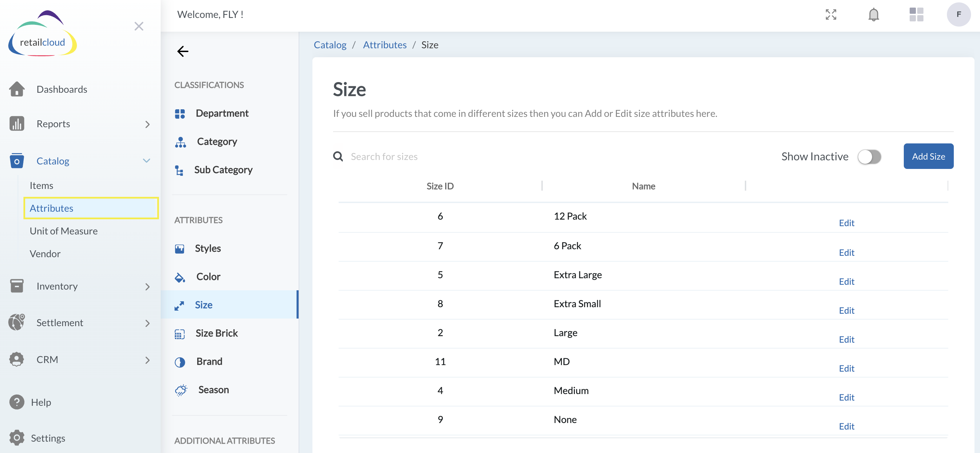The height and width of the screenshot is (453, 980).
Task: Open Unit of Measure
Action: 63,231
